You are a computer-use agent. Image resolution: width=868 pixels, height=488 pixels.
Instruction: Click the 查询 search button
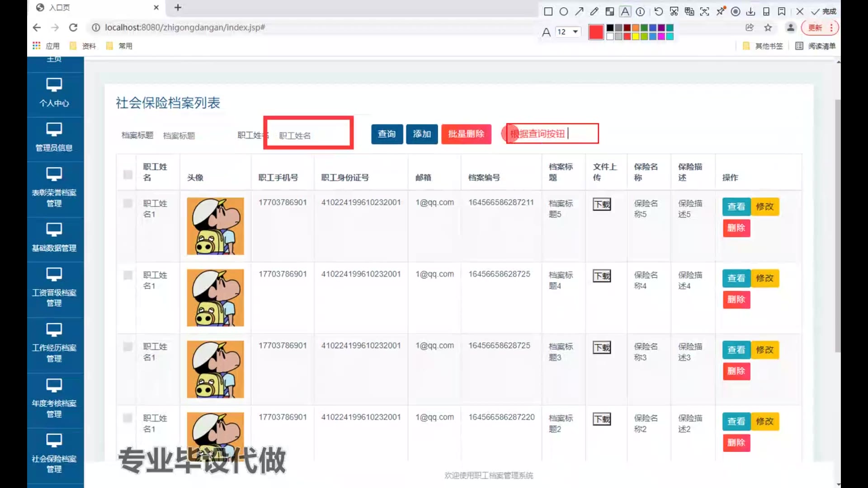(387, 134)
